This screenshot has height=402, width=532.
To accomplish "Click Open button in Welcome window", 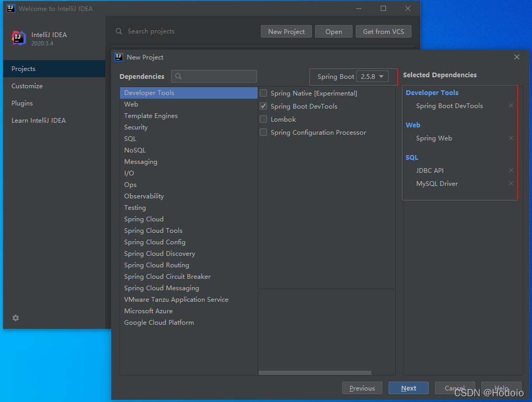I will 333,31.
